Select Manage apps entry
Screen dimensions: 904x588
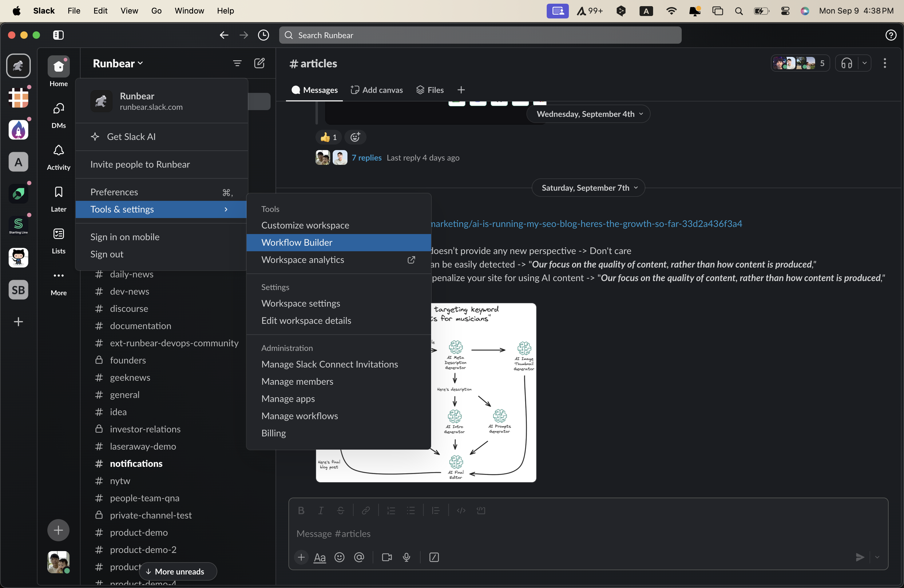(x=339, y=399)
